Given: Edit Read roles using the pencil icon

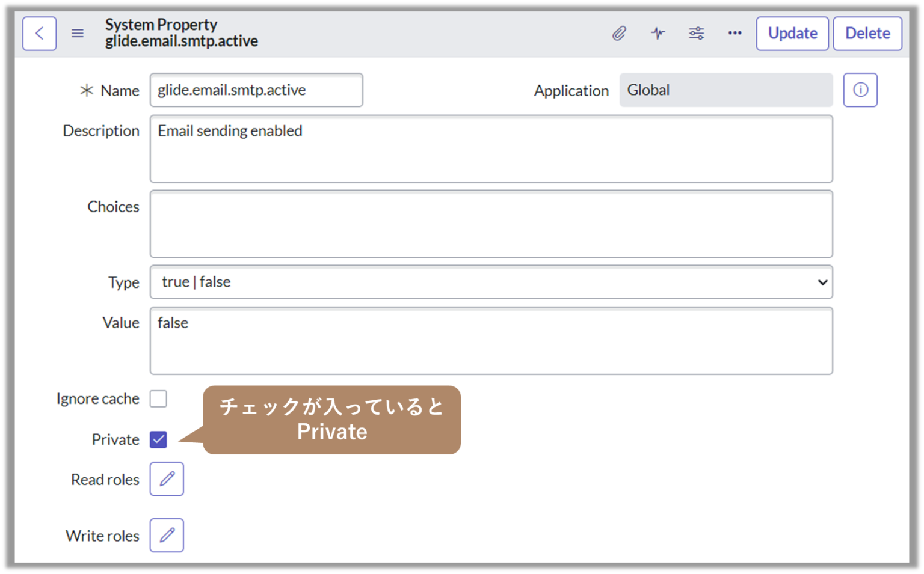Looking at the screenshot, I should coord(166,479).
